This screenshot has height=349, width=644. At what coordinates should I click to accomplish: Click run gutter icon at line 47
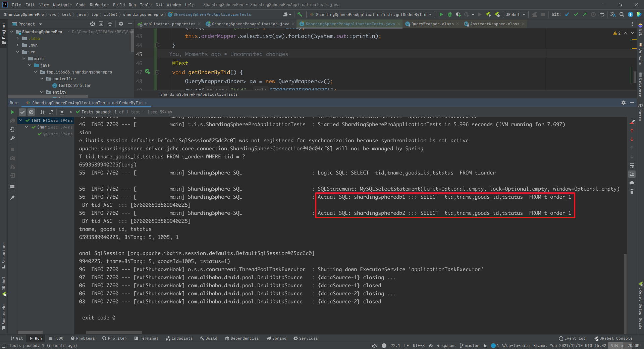[148, 72]
